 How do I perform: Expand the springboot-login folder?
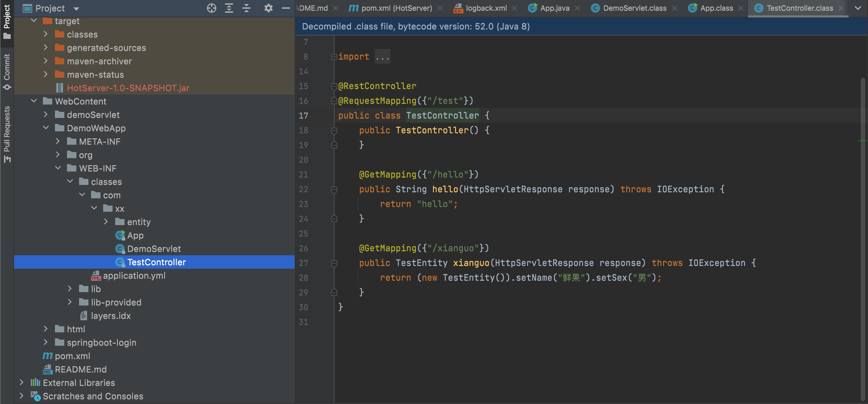point(46,342)
